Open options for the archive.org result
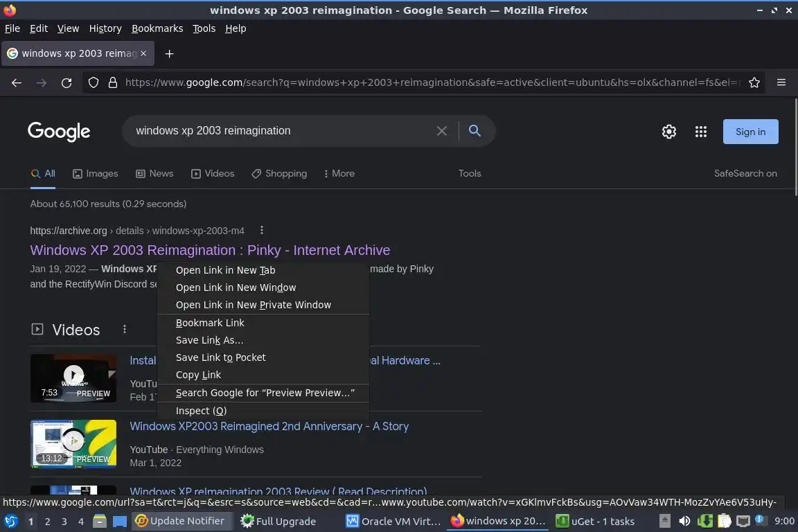This screenshot has width=798, height=532. click(262, 230)
